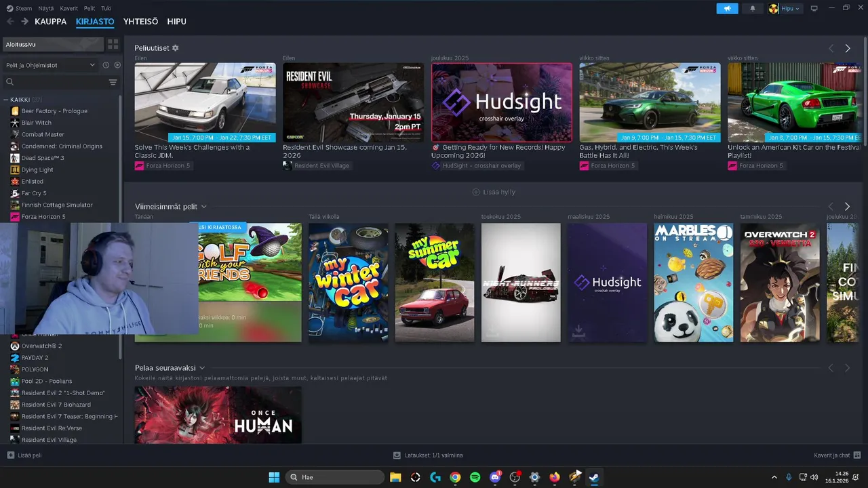
Task: Open the KIRJASTO library tab
Action: pyautogui.click(x=95, y=22)
